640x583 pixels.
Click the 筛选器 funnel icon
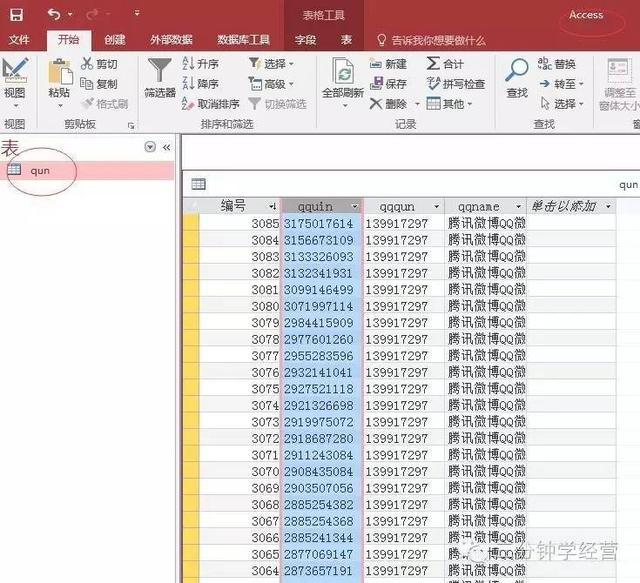(160, 70)
